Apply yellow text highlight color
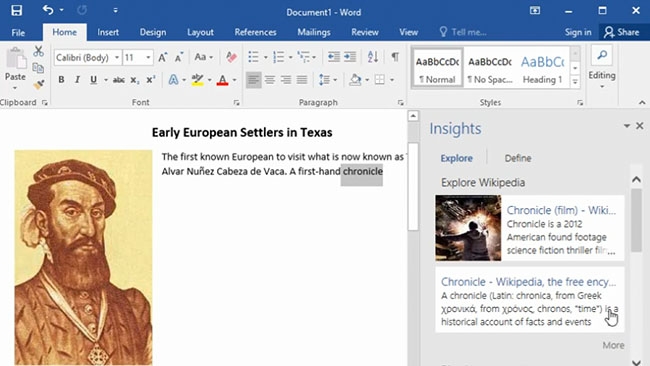The width and height of the screenshot is (650, 366). point(197,80)
